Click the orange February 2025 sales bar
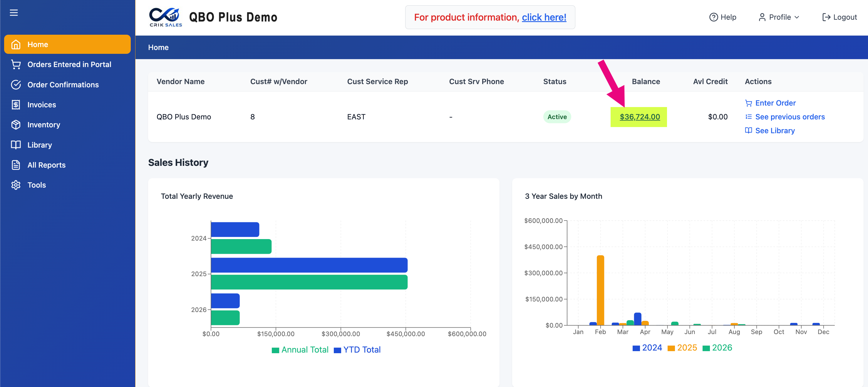Screen dimensions: 868x387 click(600, 290)
